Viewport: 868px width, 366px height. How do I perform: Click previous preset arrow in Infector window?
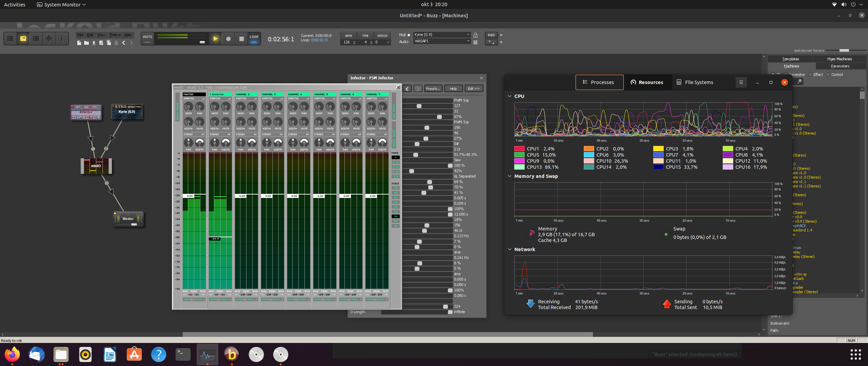click(x=408, y=89)
